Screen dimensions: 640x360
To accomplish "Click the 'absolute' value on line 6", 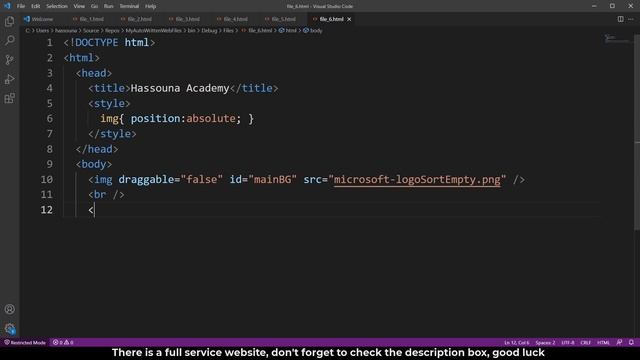I will pos(211,119).
